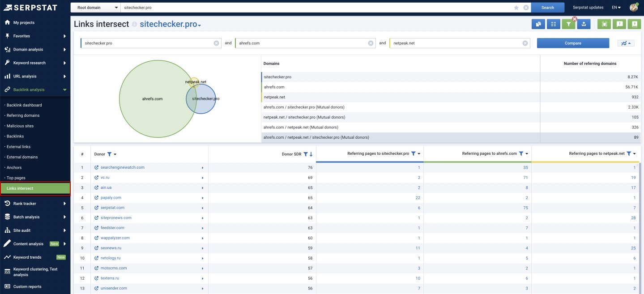Open Custom reports sidebar item
The image size is (644, 294).
click(35, 286)
